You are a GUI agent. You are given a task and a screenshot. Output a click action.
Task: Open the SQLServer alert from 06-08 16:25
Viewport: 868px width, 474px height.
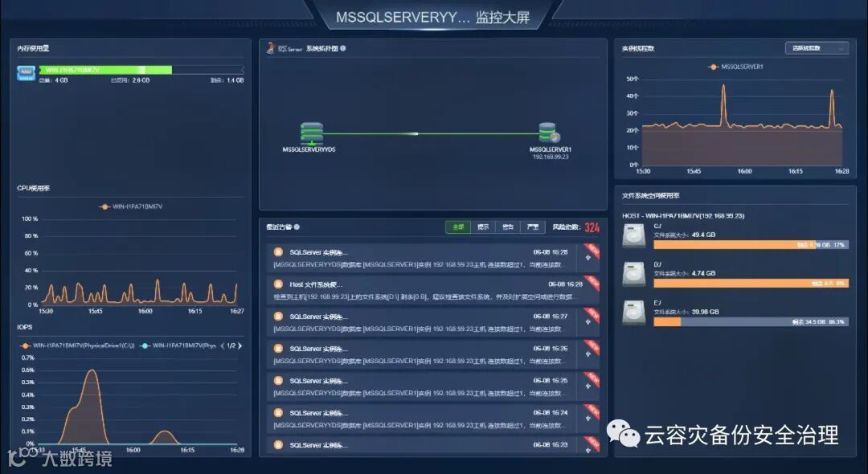pos(432,386)
